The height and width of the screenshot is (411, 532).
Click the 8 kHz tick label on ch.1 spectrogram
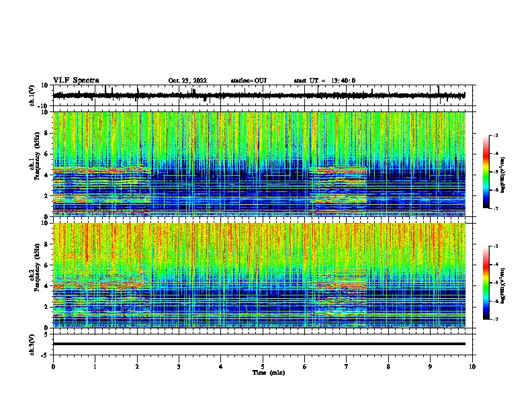pyautogui.click(x=46, y=133)
